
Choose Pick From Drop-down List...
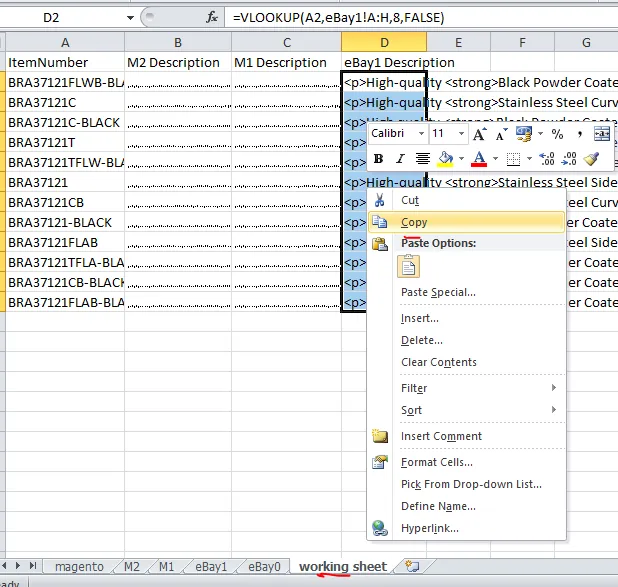click(x=466, y=485)
